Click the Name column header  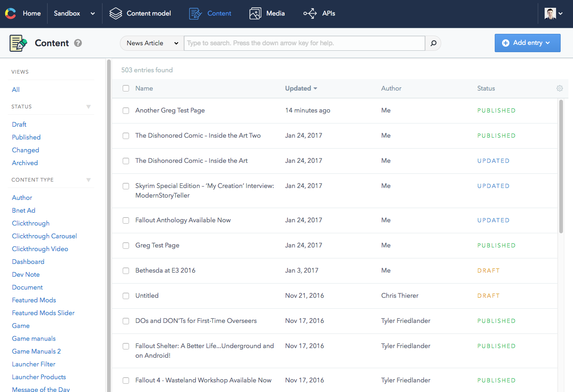pyautogui.click(x=144, y=88)
